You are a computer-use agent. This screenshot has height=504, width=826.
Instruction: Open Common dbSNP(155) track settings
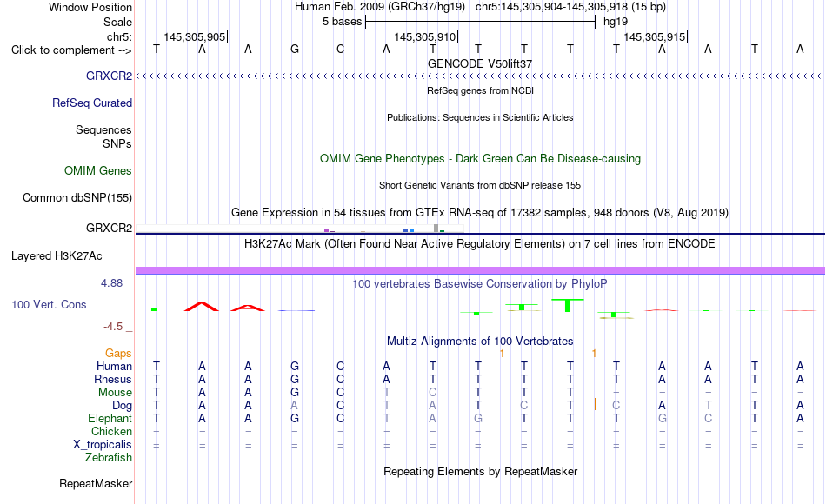77,197
